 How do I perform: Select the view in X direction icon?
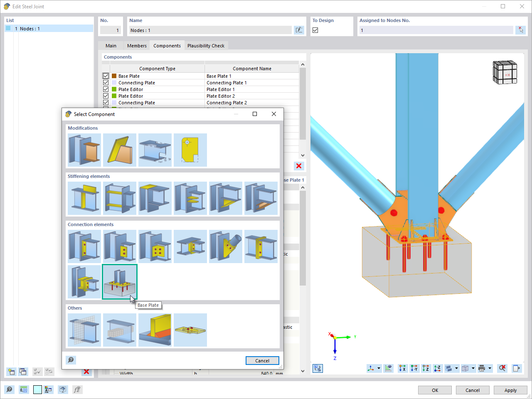coord(402,368)
